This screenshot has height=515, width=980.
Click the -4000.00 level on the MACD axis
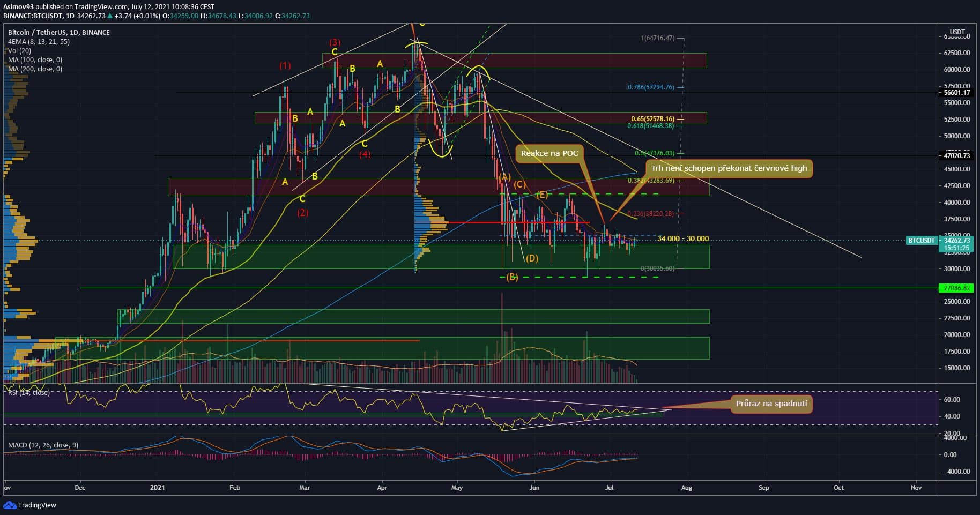[957, 472]
